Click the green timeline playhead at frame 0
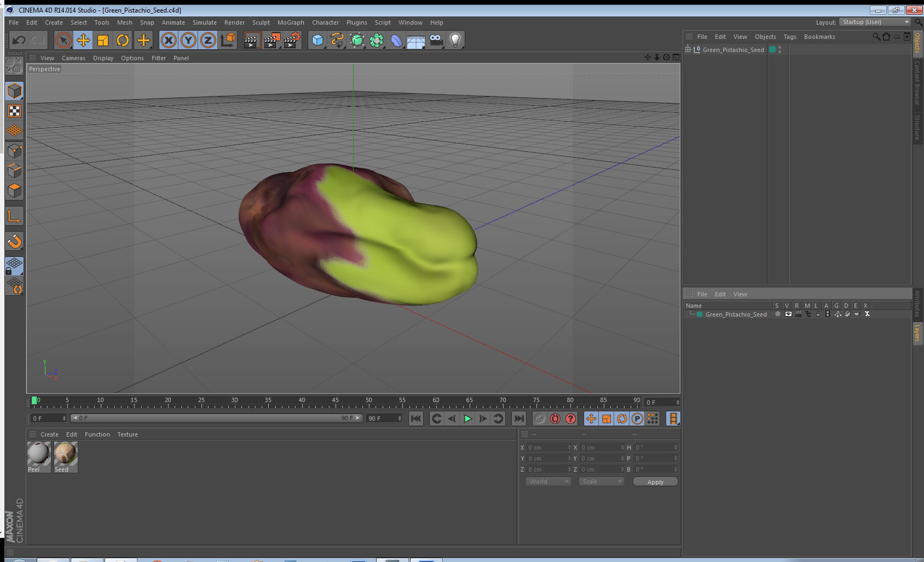The height and width of the screenshot is (562, 924). tap(34, 400)
